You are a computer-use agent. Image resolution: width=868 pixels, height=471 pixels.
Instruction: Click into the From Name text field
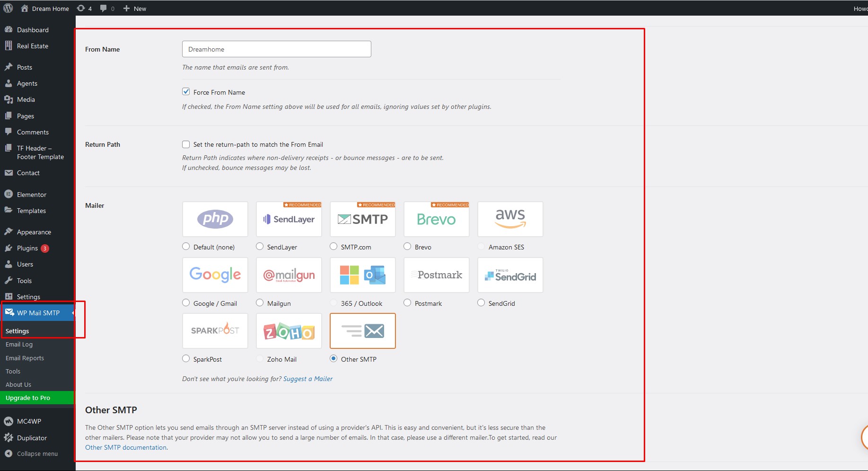point(277,49)
